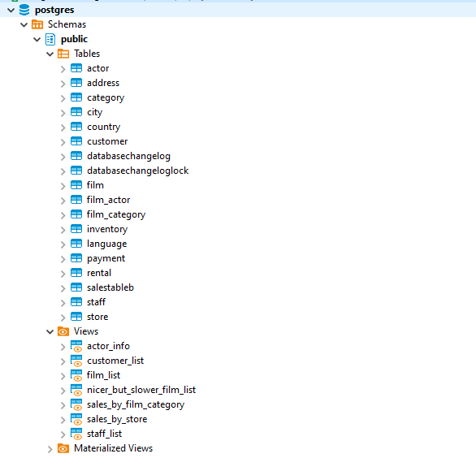
Task: Select the nicer_but_slower_film_list view name
Action: tap(141, 390)
